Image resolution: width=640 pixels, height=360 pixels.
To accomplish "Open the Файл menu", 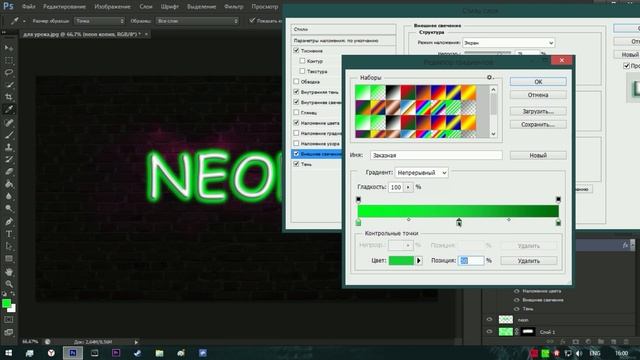I will [x=28, y=7].
